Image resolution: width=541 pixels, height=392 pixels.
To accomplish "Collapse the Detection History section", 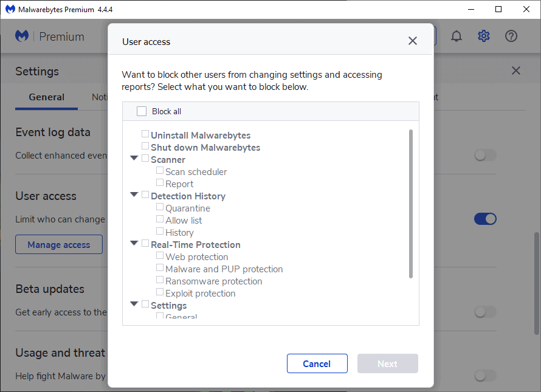I will pos(134,194).
